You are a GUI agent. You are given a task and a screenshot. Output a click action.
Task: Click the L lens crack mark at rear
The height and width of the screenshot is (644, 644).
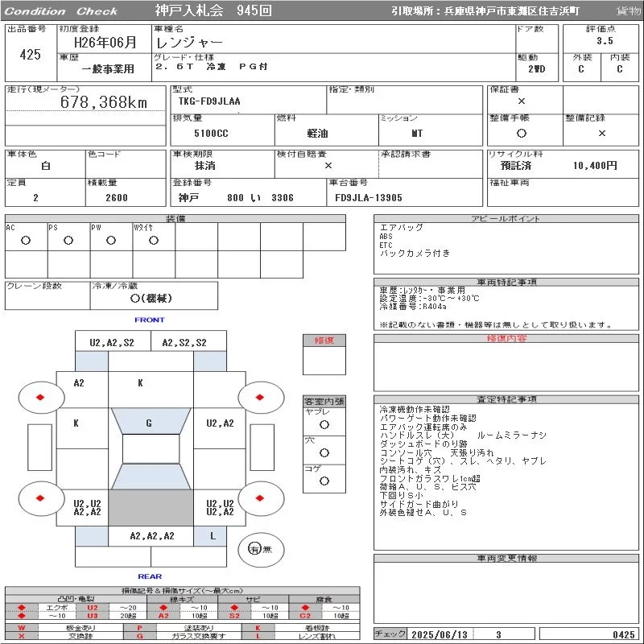coord(213,536)
